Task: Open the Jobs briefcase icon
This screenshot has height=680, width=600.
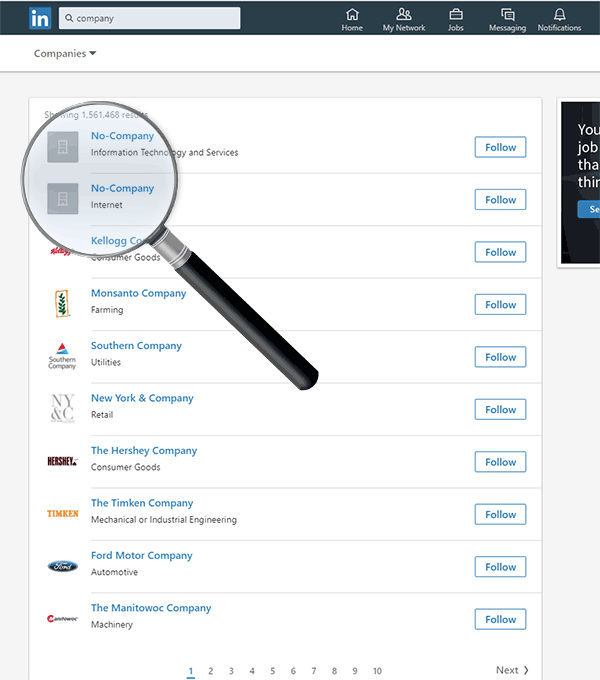Action: 456,14
